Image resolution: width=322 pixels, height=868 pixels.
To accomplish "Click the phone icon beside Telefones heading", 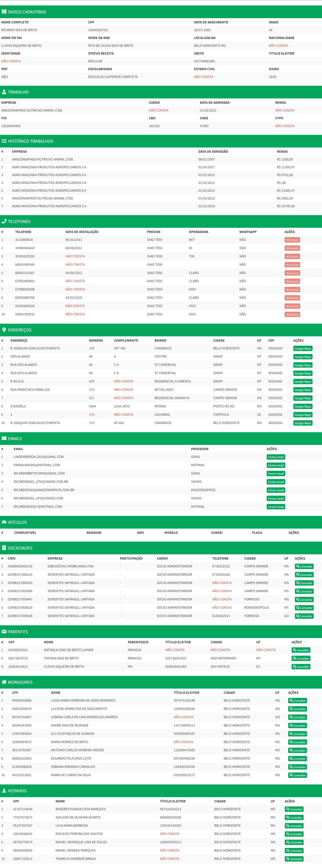I will [x=4, y=221].
